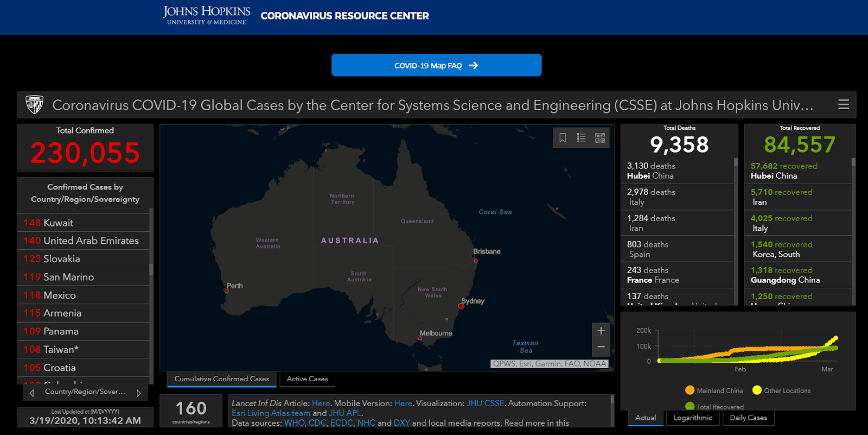Select the 123 Slovakia row
The image size is (868, 435).
[x=83, y=259]
